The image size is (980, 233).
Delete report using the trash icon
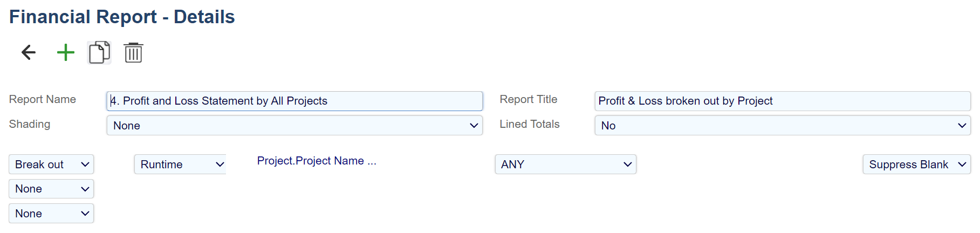pyautogui.click(x=133, y=52)
